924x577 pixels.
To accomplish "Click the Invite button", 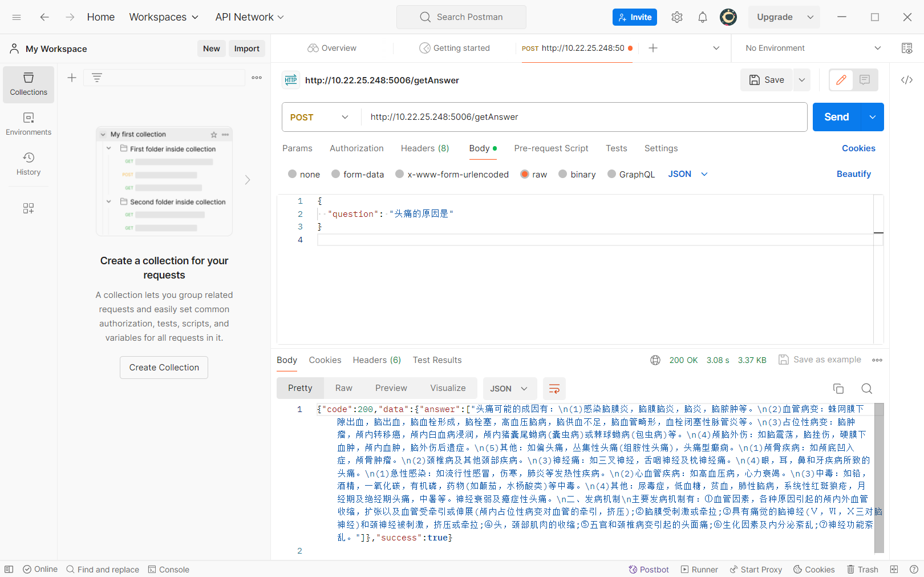I will (635, 17).
